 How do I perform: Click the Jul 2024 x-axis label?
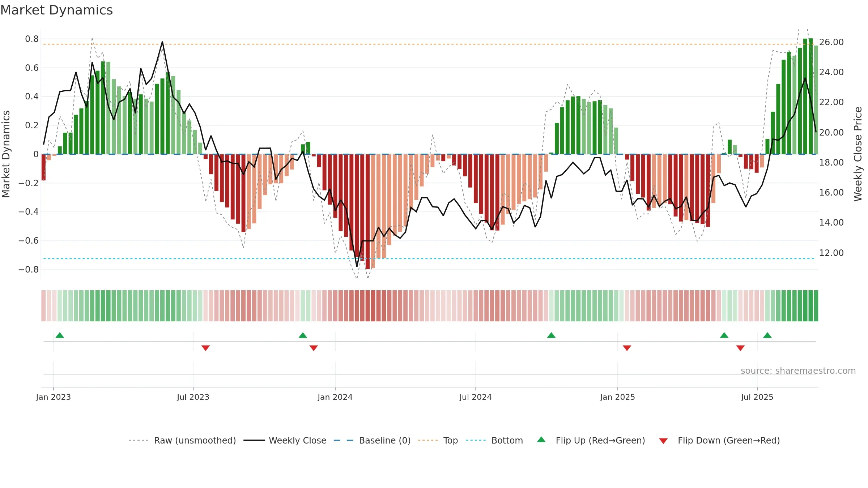coord(475,397)
